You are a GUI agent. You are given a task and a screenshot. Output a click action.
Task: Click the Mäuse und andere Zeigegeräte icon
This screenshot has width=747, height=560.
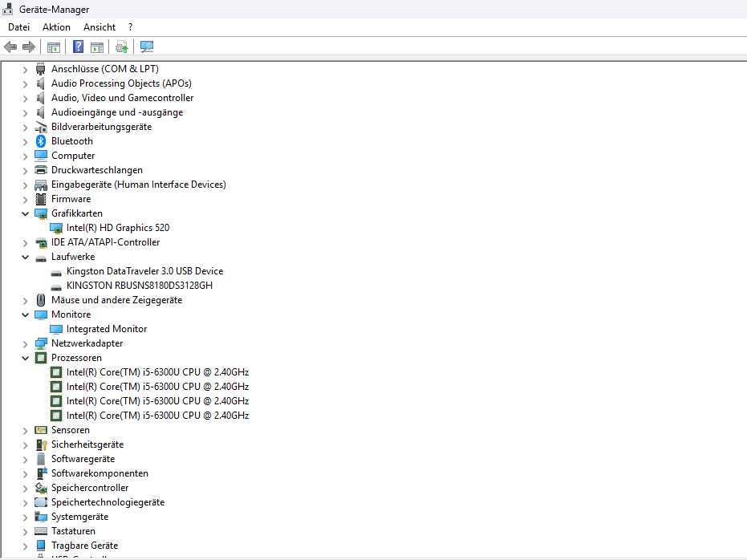[41, 300]
